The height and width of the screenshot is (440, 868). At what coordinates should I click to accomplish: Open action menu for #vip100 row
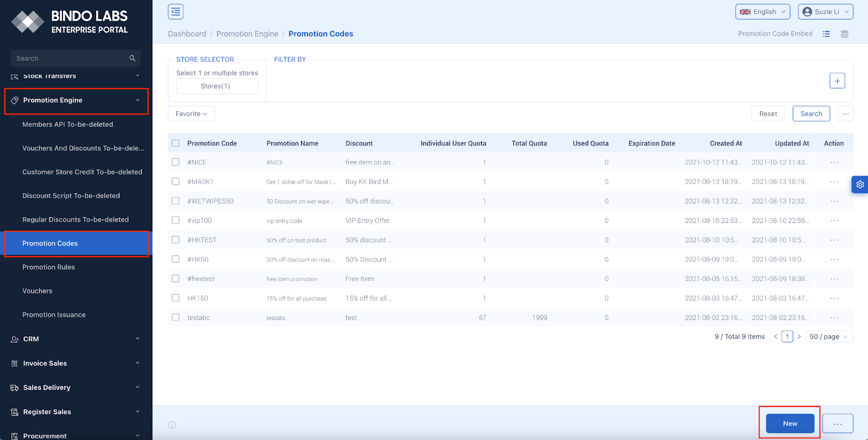(x=834, y=221)
